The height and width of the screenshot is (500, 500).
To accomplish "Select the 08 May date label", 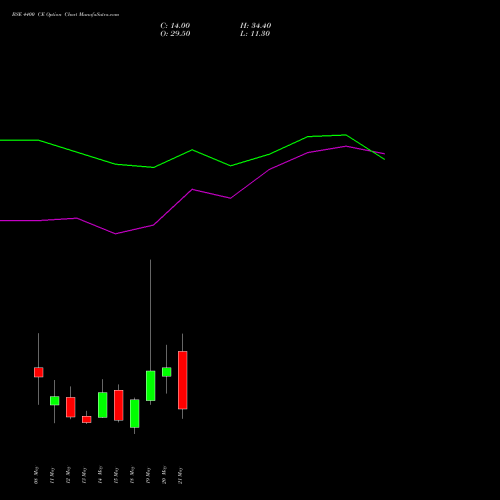I will tap(36, 475).
